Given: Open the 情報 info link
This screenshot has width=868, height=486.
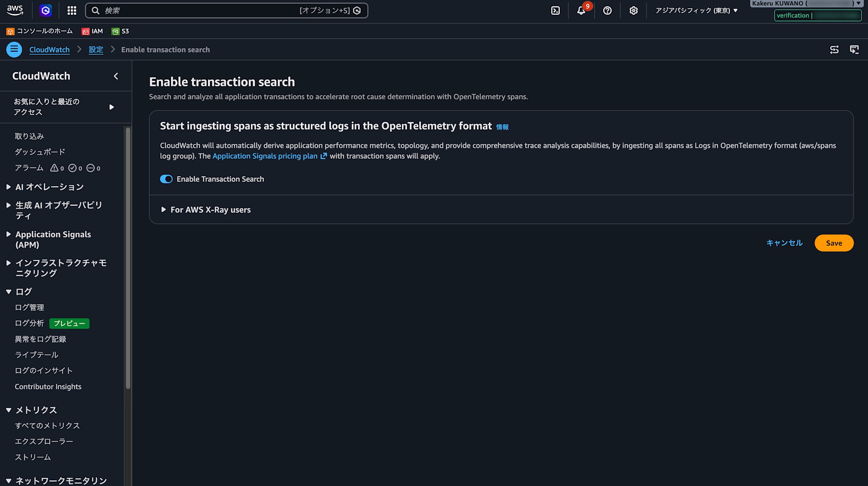Looking at the screenshot, I should [503, 127].
